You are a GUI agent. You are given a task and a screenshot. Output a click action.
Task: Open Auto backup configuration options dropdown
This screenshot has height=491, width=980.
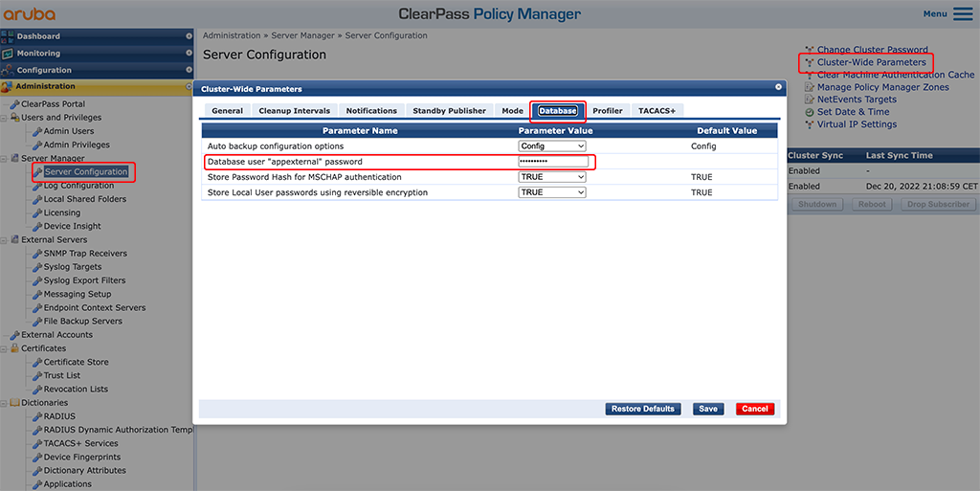point(552,146)
